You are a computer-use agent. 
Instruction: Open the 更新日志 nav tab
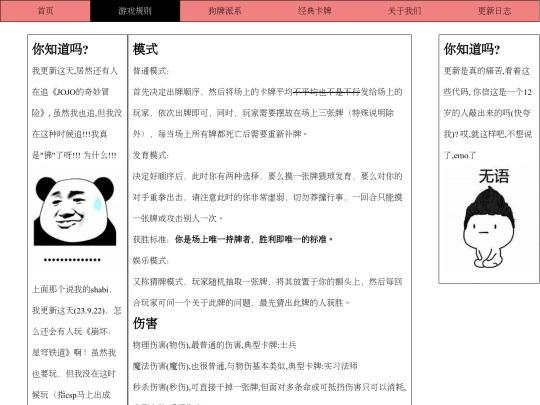pos(495,11)
